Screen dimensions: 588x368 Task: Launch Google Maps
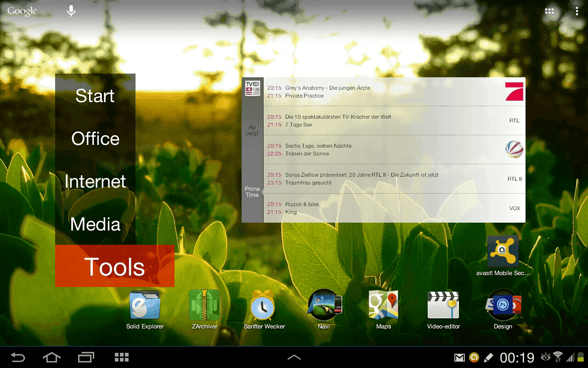pos(384,305)
